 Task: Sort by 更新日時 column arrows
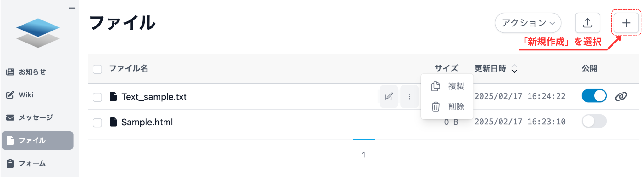coord(514,68)
